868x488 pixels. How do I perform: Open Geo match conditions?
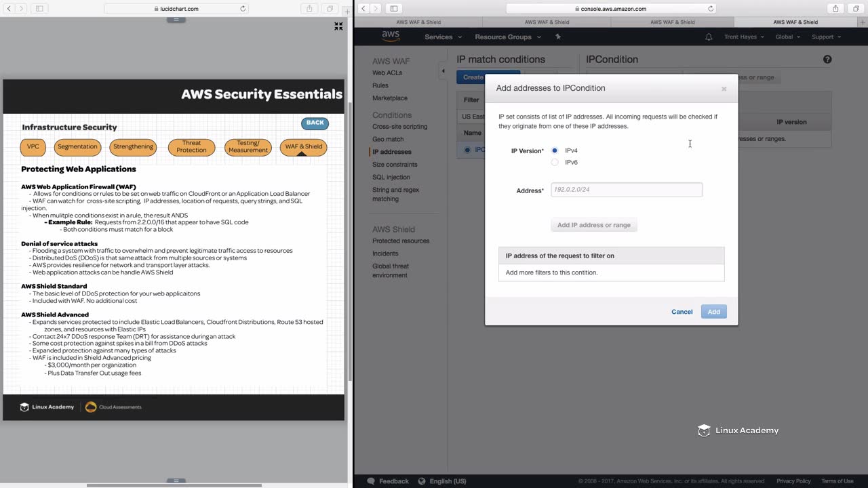(388, 139)
